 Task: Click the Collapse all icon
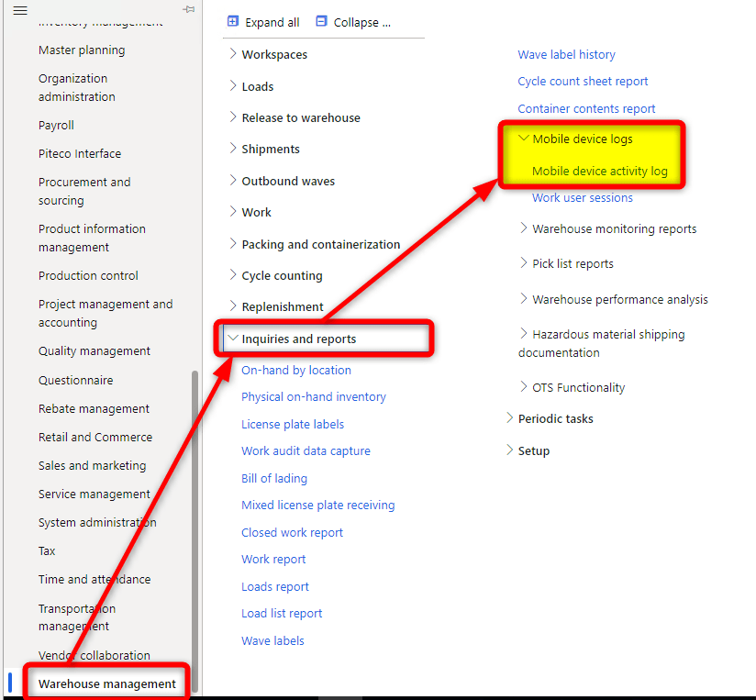coord(321,22)
